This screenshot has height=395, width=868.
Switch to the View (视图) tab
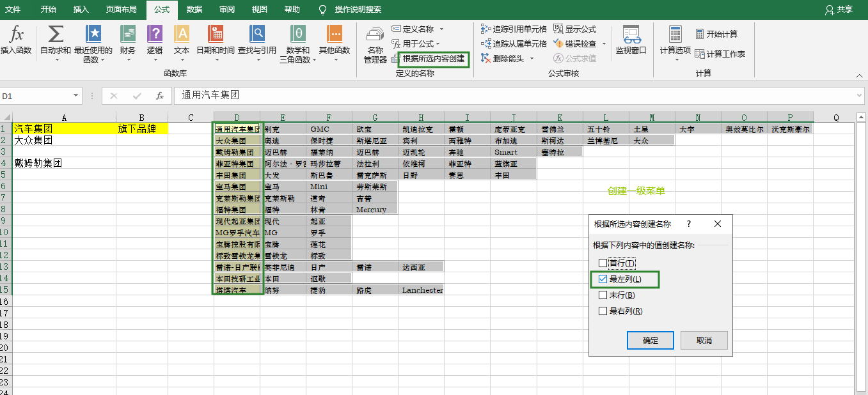click(259, 10)
